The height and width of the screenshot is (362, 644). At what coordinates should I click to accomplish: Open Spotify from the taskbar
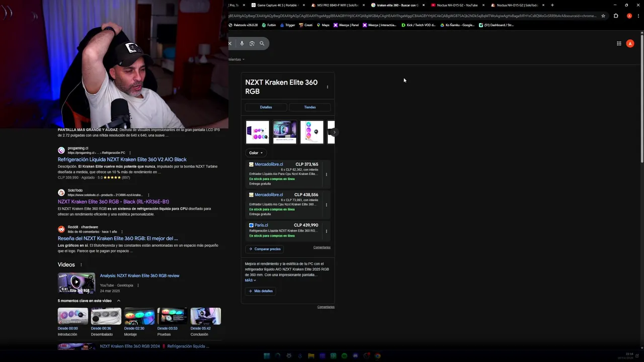pyautogui.click(x=344, y=356)
